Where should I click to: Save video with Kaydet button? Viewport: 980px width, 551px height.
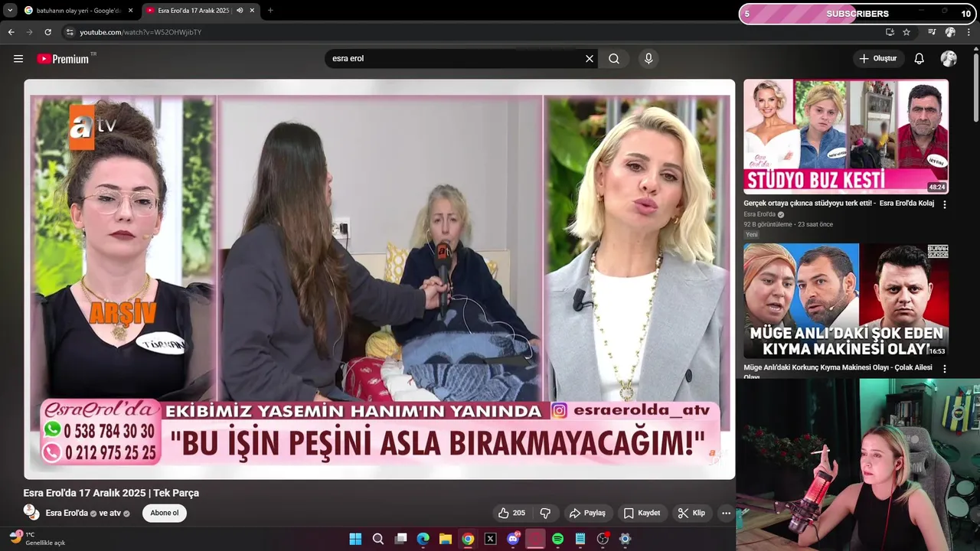(642, 513)
